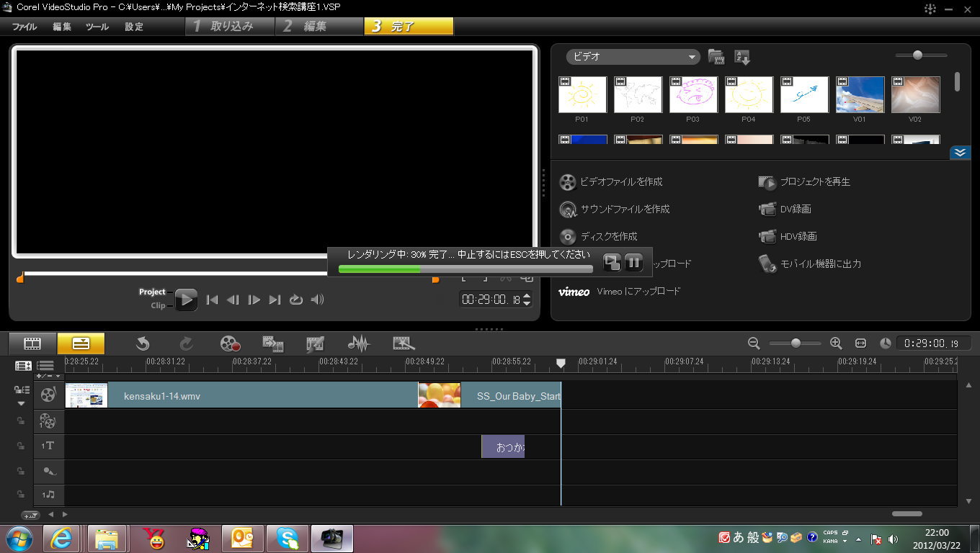The width and height of the screenshot is (980, 553).
Task: Toggle preview playback during rendering
Action: tap(612, 262)
